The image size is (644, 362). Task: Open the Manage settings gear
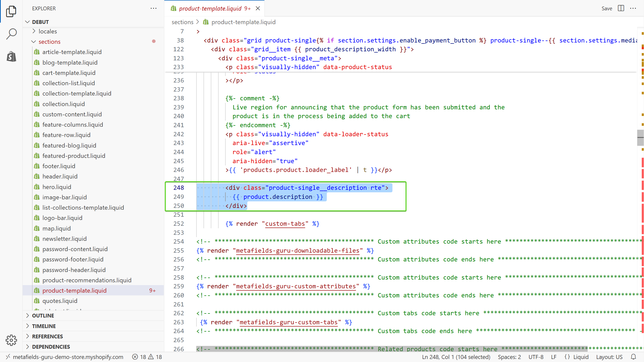tap(11, 340)
